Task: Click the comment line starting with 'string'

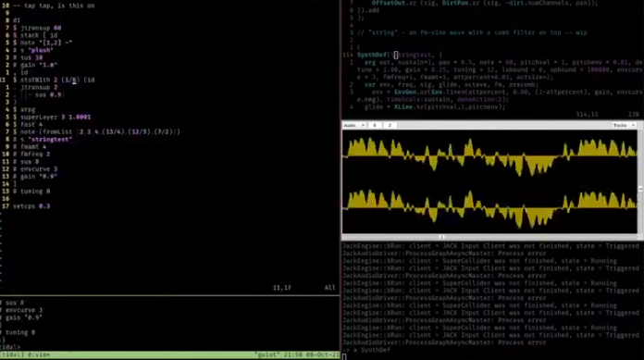Action: coord(472,32)
